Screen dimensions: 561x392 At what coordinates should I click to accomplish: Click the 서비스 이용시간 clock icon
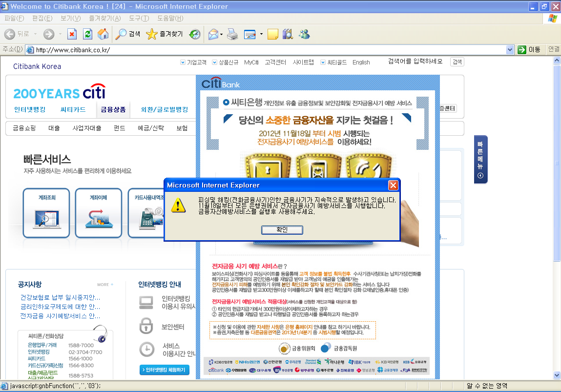(146, 350)
